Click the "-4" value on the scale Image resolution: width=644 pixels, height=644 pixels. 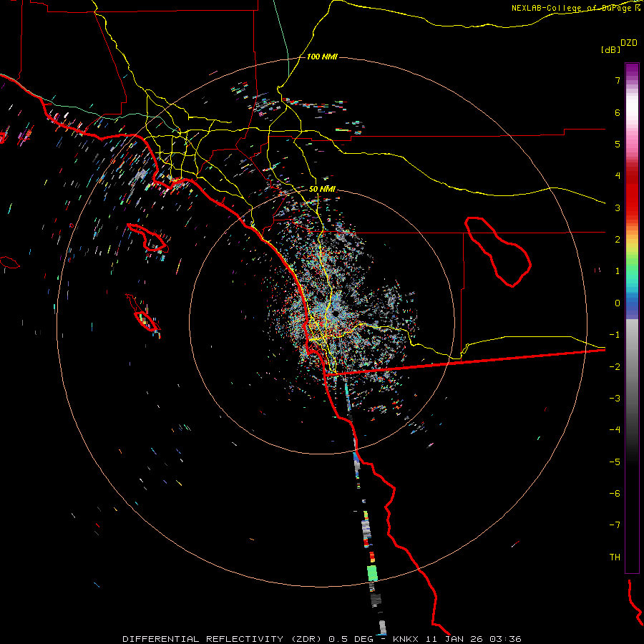pos(615,429)
